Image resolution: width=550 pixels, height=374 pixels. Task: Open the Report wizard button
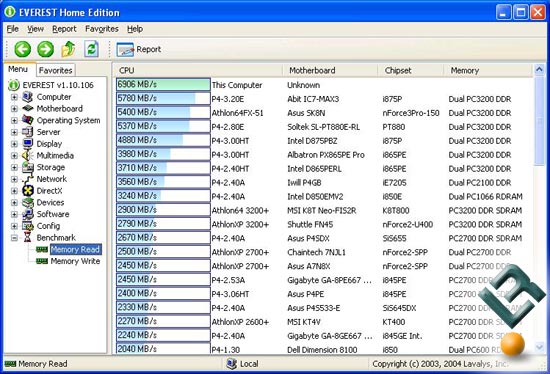click(139, 49)
